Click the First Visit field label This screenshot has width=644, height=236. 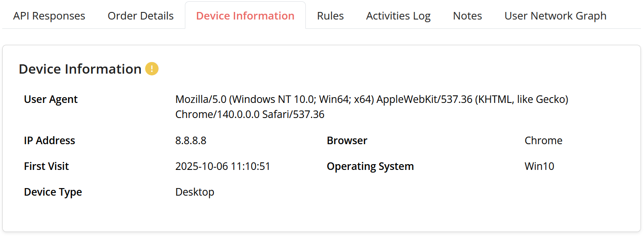coord(46,166)
